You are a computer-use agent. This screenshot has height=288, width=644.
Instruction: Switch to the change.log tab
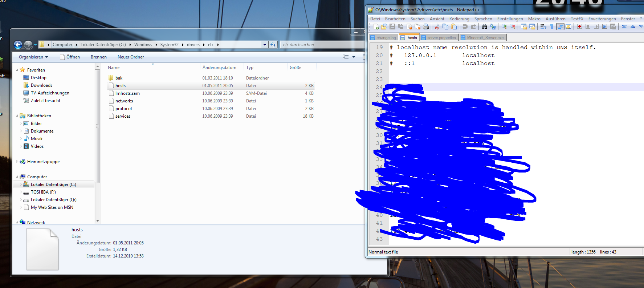(383, 37)
